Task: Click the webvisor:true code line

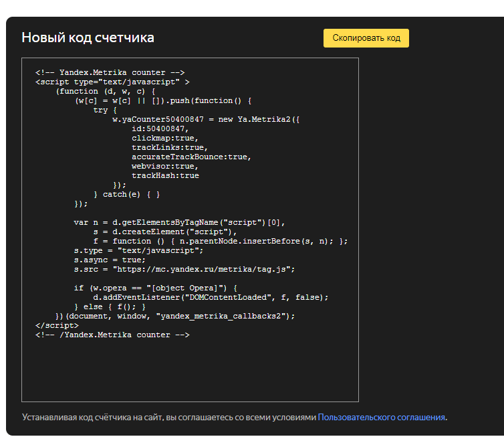Action: [x=165, y=166]
